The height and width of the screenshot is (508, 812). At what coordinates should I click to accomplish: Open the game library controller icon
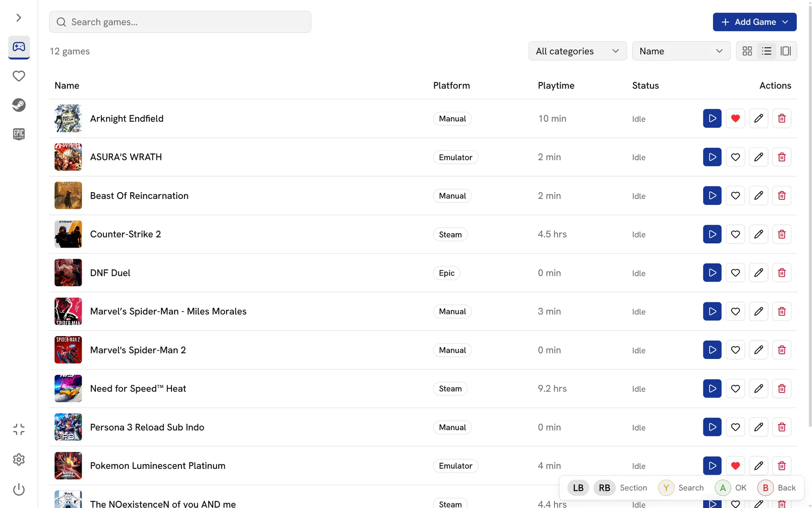pyautogui.click(x=19, y=47)
